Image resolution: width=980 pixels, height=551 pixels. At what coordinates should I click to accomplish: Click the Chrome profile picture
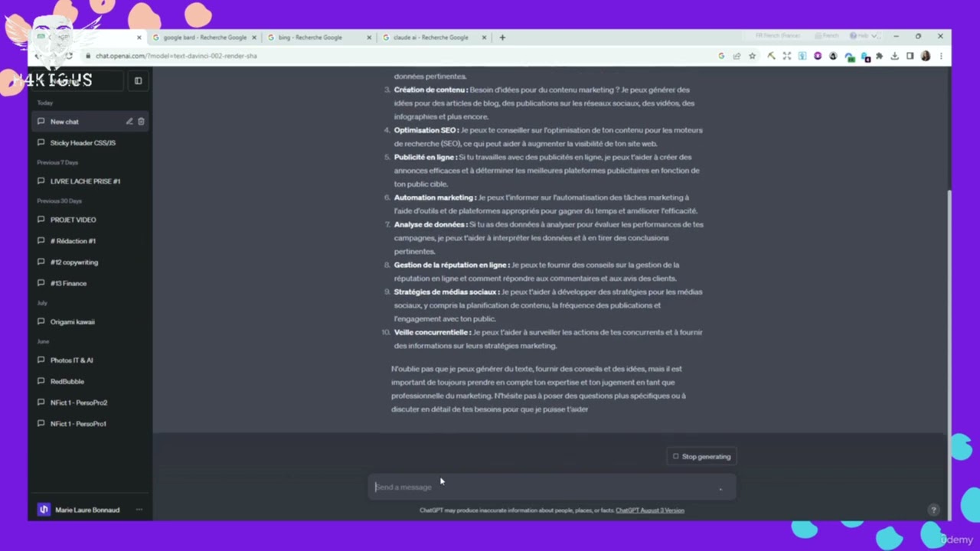926,56
